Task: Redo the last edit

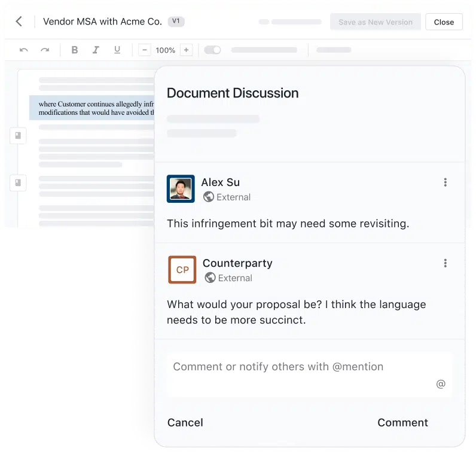Action: [x=45, y=50]
